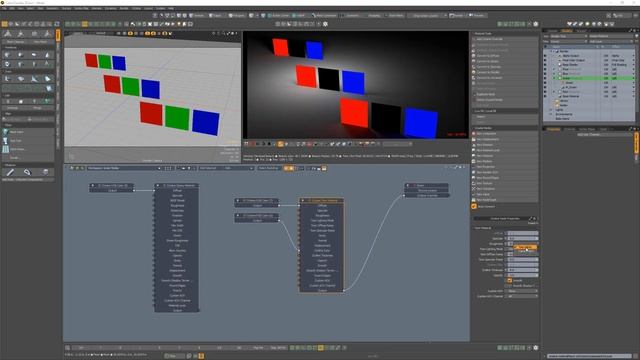Choose the non-highlighted option in the popup menu

click(x=525, y=251)
